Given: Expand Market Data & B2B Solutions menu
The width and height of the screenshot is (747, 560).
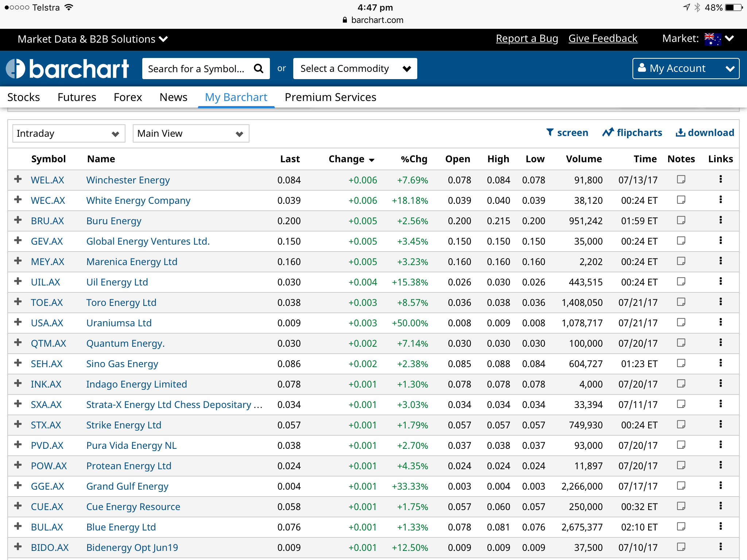Looking at the screenshot, I should [93, 39].
